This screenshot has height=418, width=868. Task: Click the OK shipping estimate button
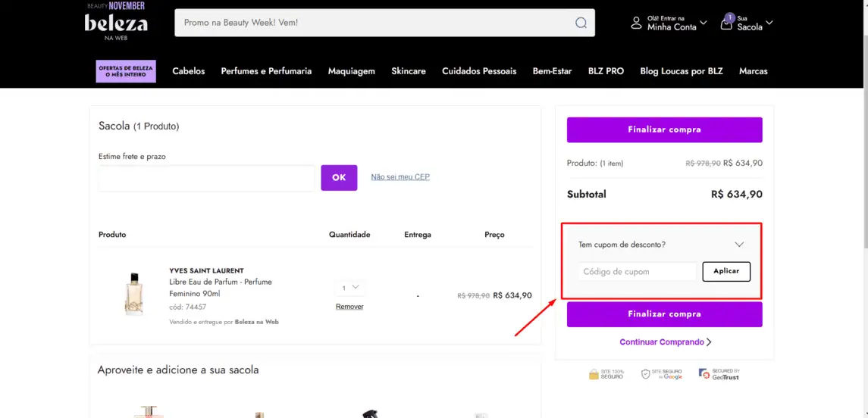click(339, 177)
